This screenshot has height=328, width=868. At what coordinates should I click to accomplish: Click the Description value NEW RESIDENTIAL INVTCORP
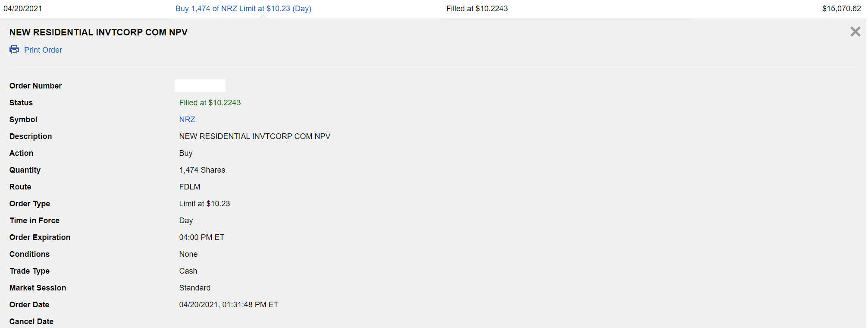(255, 136)
